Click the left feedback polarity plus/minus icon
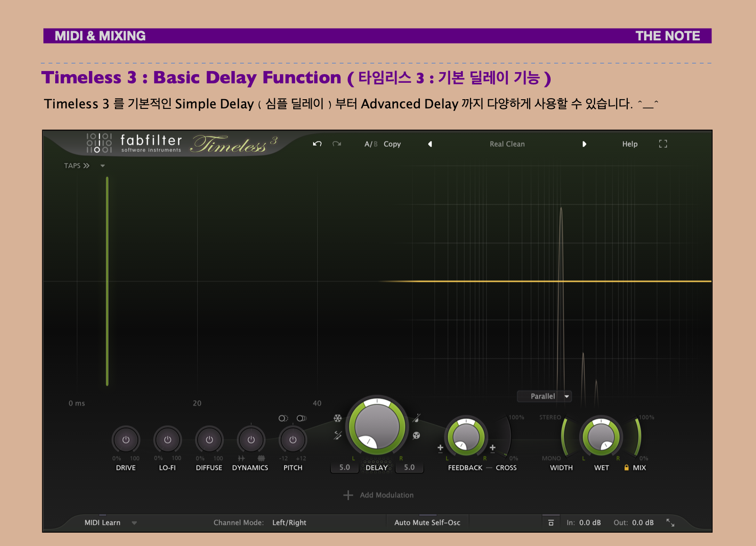Screen dimensions: 756x546 (440, 448)
